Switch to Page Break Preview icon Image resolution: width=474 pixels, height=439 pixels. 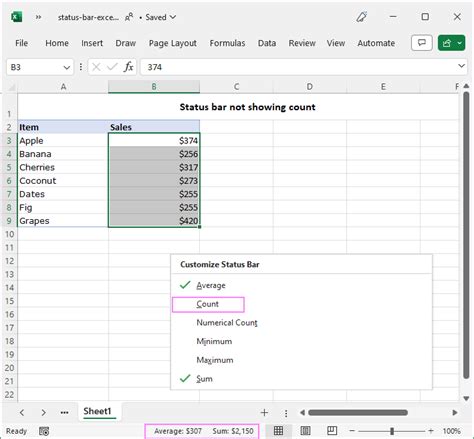coord(332,431)
